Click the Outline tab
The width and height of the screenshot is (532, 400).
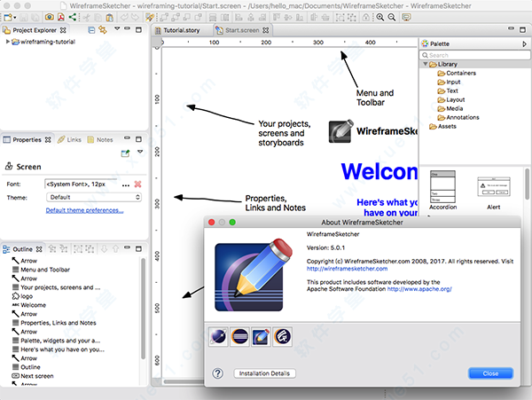point(22,249)
